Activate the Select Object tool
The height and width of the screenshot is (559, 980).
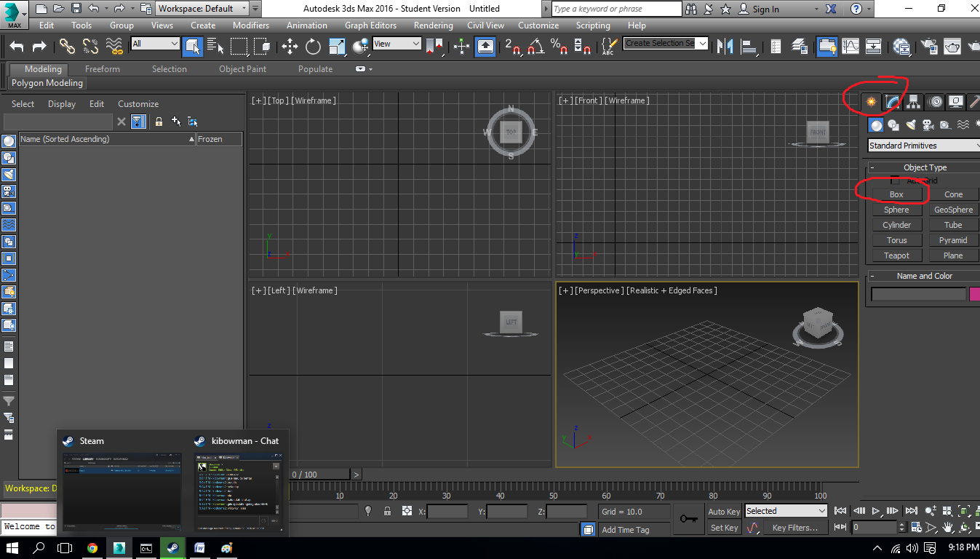(x=193, y=46)
